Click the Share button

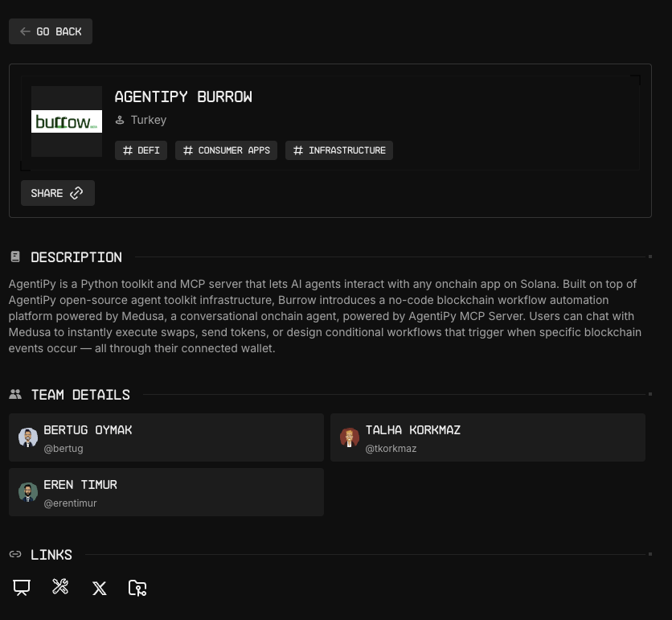(58, 193)
